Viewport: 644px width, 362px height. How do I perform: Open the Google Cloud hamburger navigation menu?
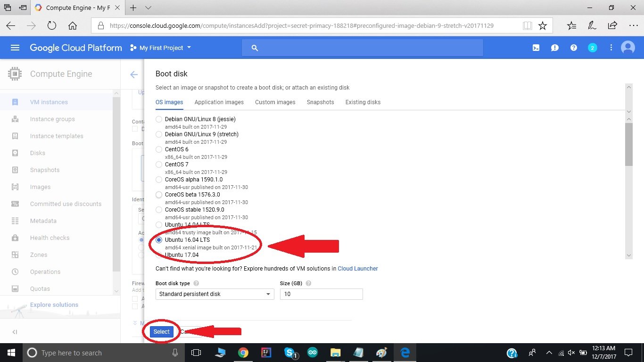pyautogui.click(x=15, y=48)
